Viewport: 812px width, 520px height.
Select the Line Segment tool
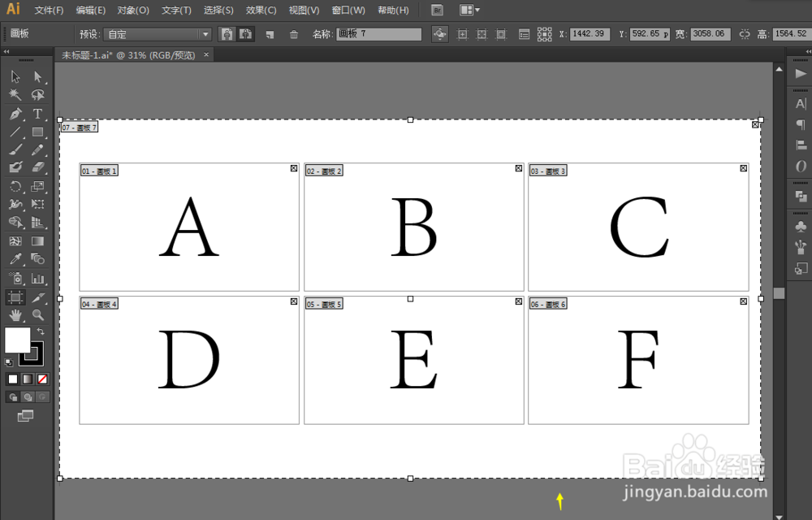(x=15, y=132)
